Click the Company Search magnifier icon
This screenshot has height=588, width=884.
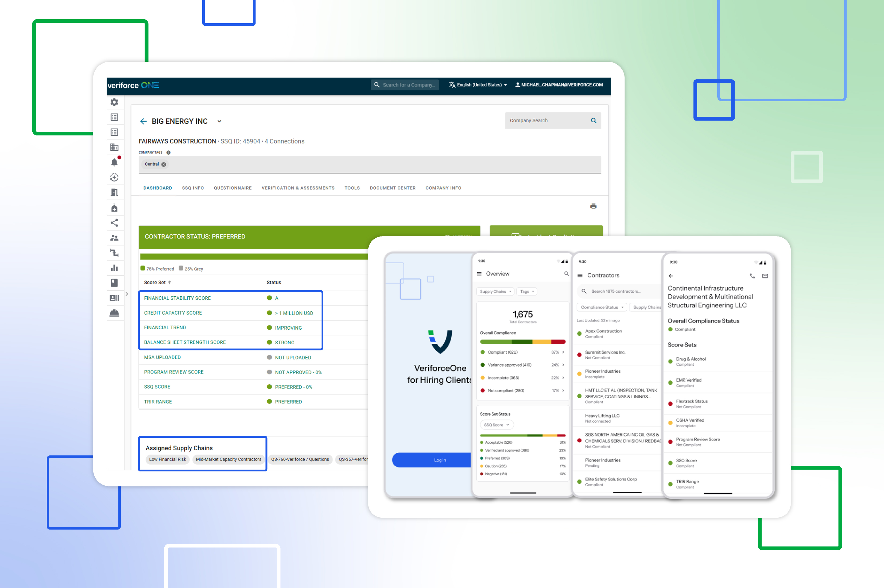click(594, 120)
